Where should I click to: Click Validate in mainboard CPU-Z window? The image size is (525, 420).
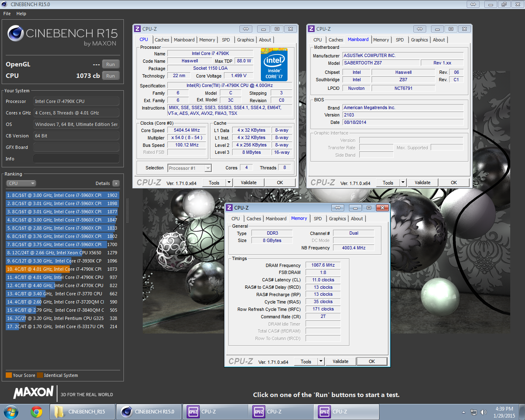[422, 183]
